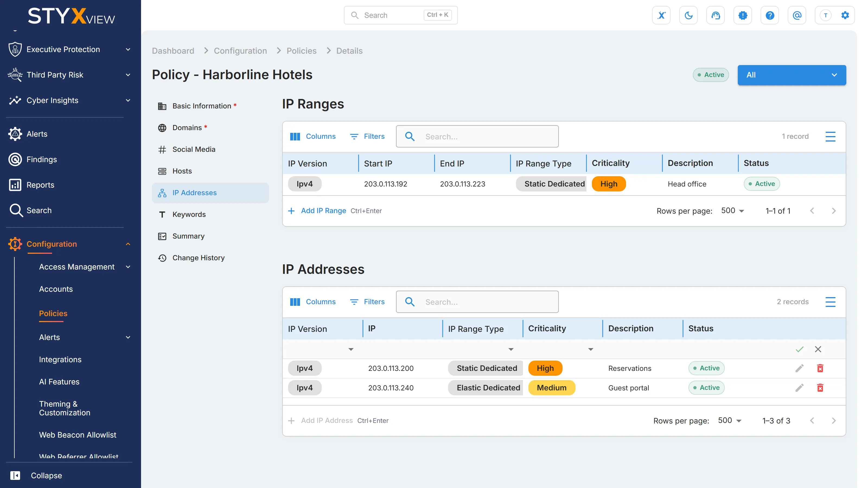Click the StyxView X logo button in header

click(x=661, y=15)
